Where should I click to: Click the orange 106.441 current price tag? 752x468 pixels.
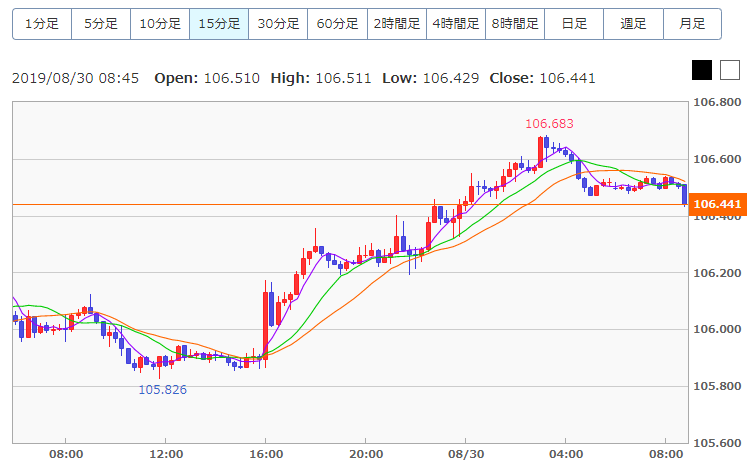[x=717, y=204]
